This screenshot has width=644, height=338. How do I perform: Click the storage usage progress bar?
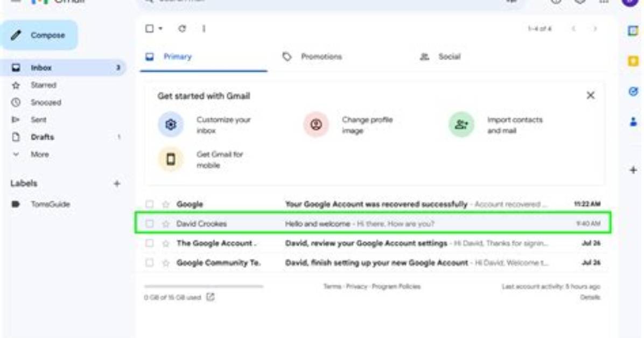[x=204, y=286]
